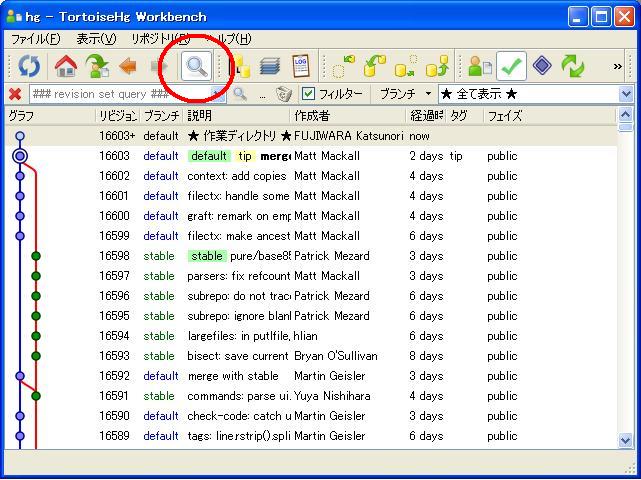Select revision 16603 tip merge row

(311, 156)
